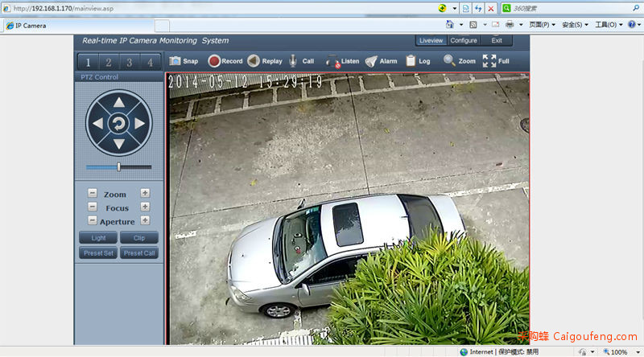The height and width of the screenshot is (357, 644).
Task: Open the 工具(O) Tools menu
Action: click(609, 25)
